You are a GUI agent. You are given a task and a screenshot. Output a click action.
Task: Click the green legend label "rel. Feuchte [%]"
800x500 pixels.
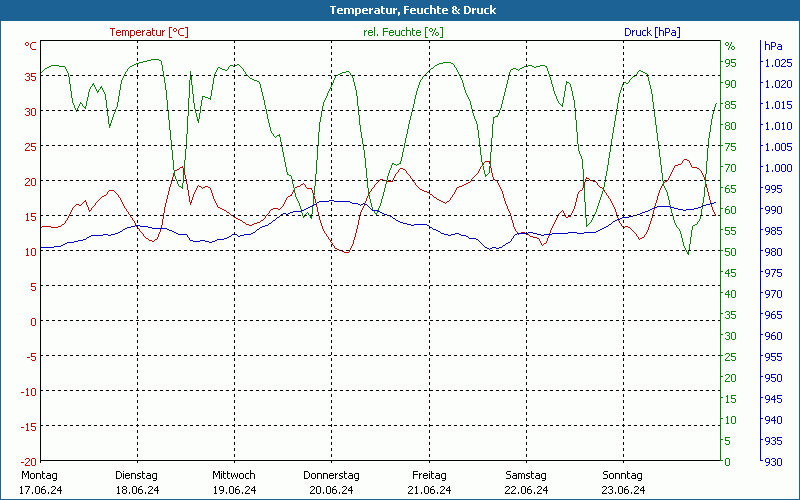(x=403, y=32)
